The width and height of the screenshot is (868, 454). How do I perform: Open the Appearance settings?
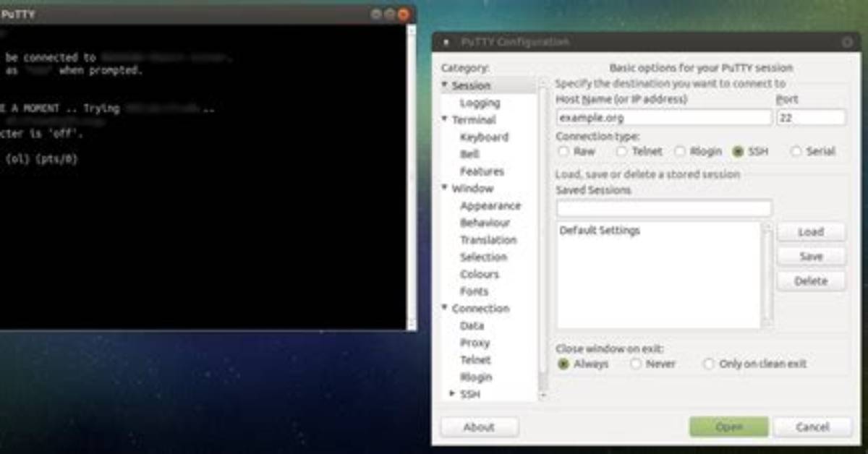[x=490, y=206]
